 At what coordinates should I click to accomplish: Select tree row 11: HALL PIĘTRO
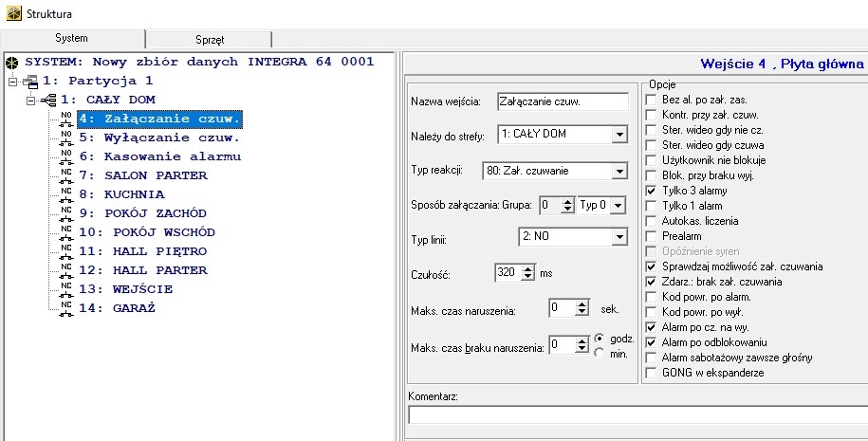pyautogui.click(x=143, y=251)
